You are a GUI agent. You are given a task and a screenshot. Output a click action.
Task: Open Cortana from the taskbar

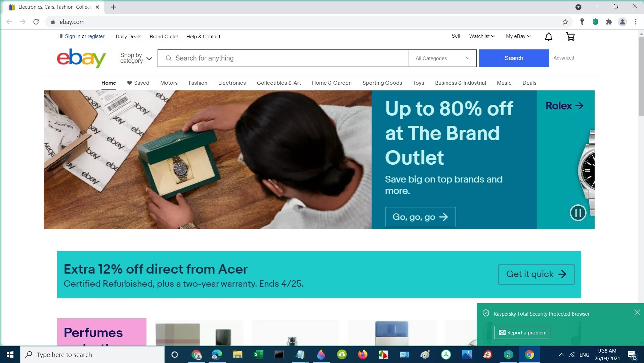174,355
